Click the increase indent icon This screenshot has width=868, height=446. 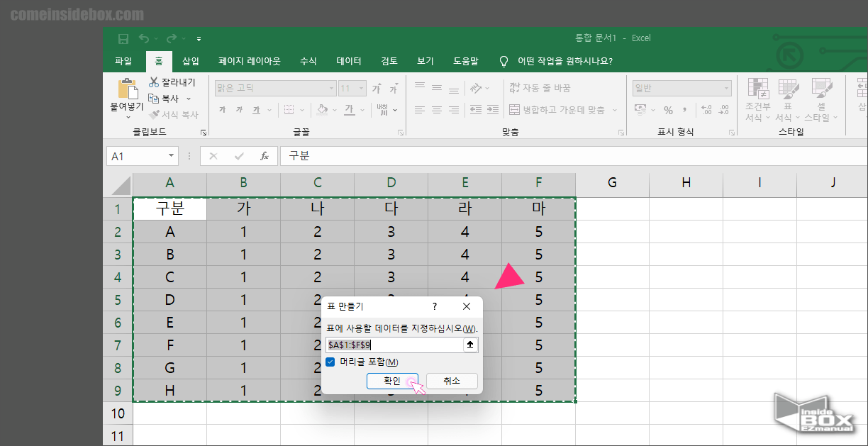coord(492,110)
